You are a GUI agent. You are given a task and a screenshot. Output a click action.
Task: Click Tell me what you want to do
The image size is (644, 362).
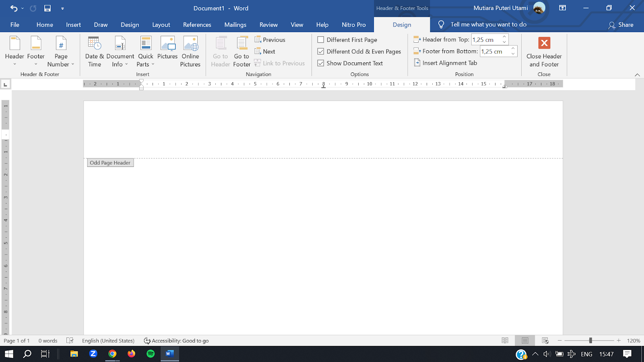tap(488, 25)
